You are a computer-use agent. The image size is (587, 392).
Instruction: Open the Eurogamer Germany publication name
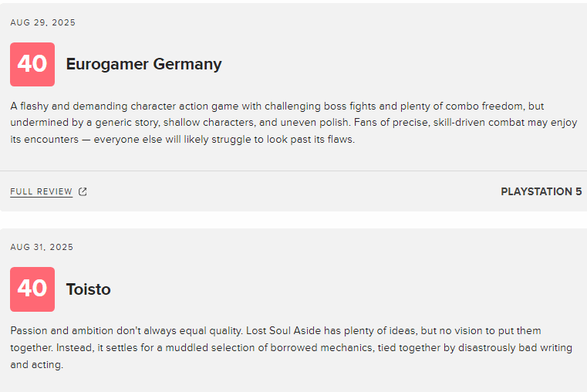143,64
